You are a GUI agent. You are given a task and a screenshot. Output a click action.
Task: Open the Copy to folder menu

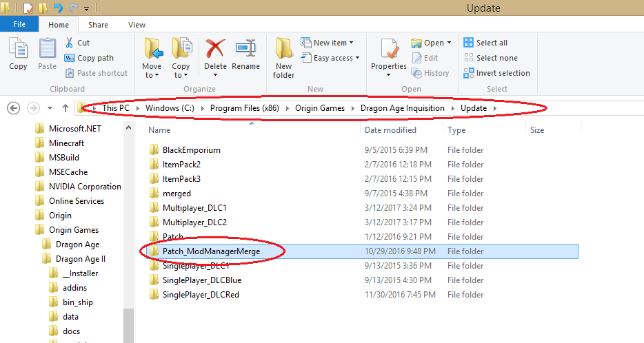pyautogui.click(x=181, y=58)
